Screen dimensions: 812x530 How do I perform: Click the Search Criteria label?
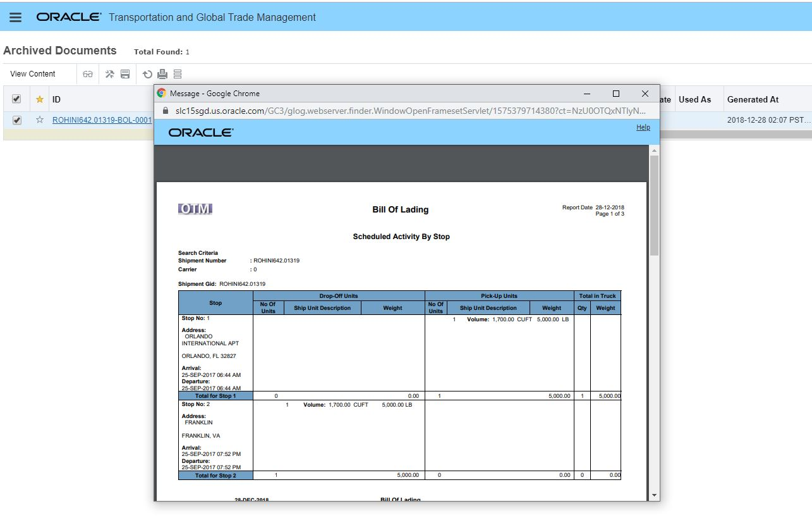point(198,253)
